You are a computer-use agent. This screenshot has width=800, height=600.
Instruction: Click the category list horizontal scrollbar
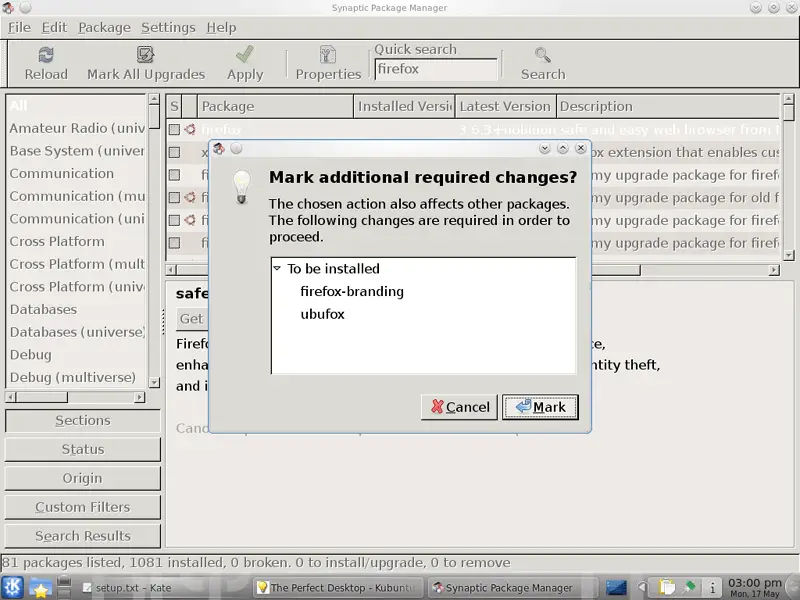pyautogui.click(x=75, y=397)
